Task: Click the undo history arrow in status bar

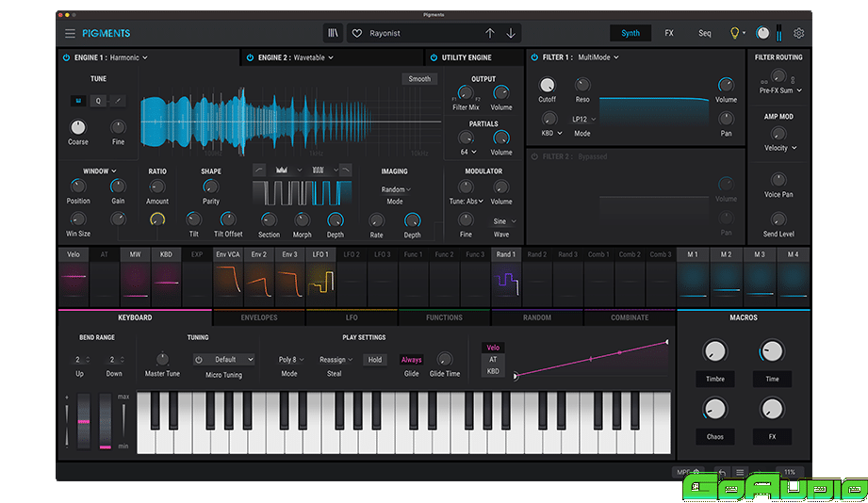Action: click(x=722, y=472)
